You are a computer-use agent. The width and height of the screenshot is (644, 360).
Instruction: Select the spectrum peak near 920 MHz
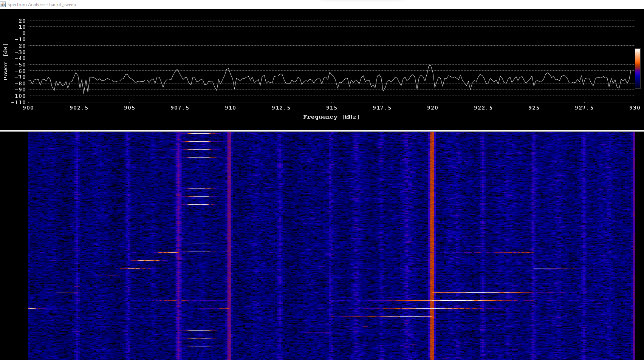430,66
